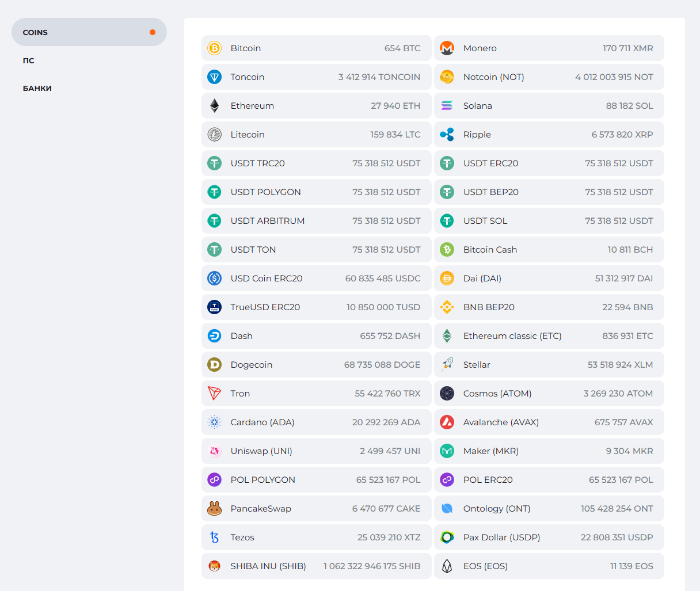The width and height of the screenshot is (700, 591).
Task: Click the 25 039 210 XTZ value
Action: click(389, 537)
